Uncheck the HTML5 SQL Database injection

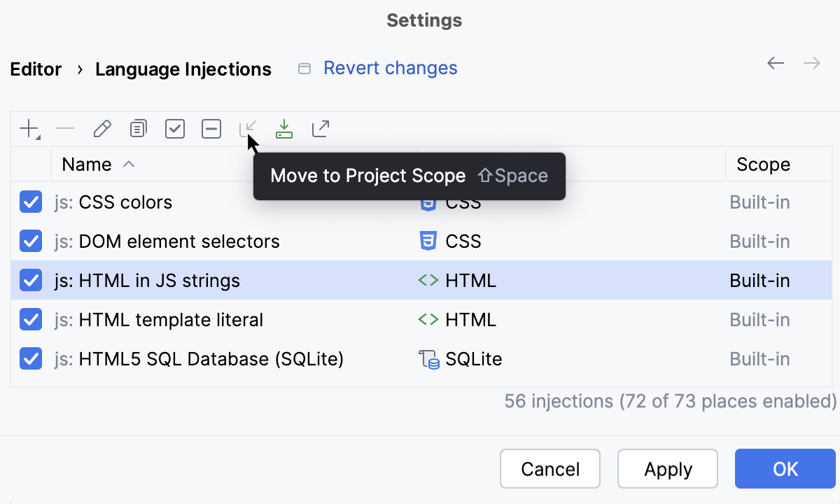[x=31, y=358]
